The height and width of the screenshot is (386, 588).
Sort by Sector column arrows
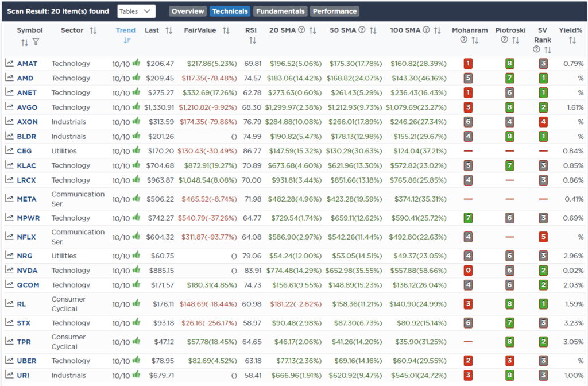click(93, 30)
